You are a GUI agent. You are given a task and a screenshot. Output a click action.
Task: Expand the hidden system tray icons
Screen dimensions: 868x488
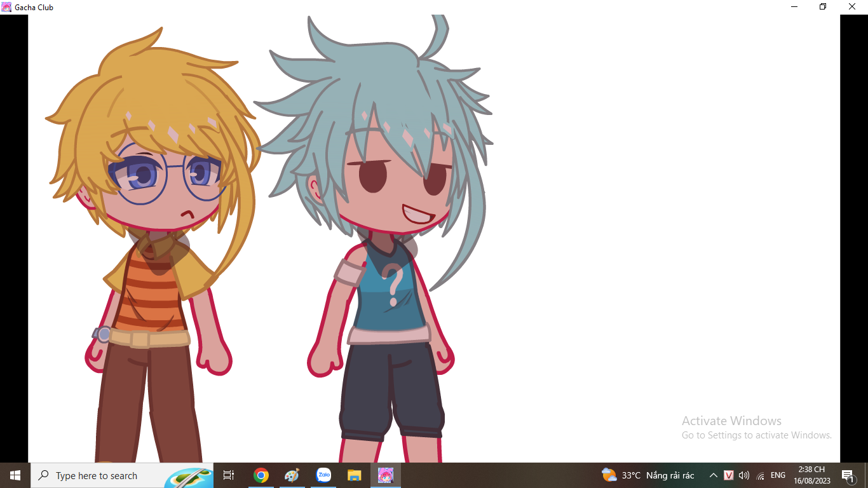click(713, 475)
